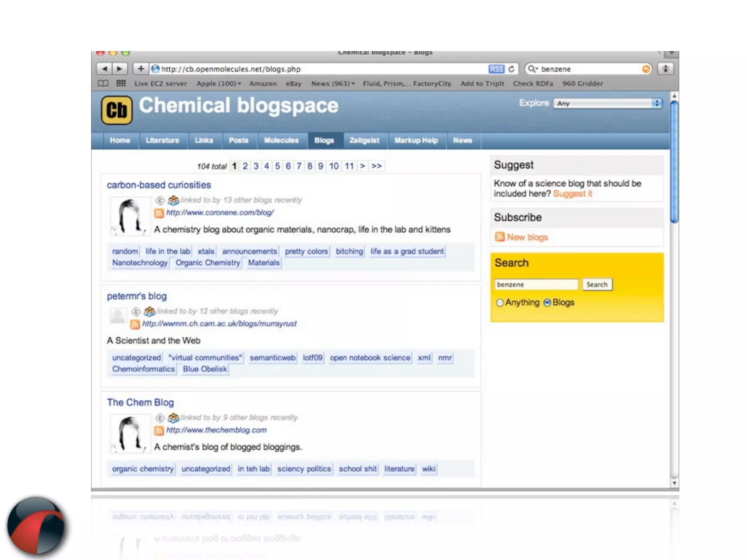The width and height of the screenshot is (747, 560).
Task: Click the New blogs RSS icon
Action: click(x=500, y=237)
